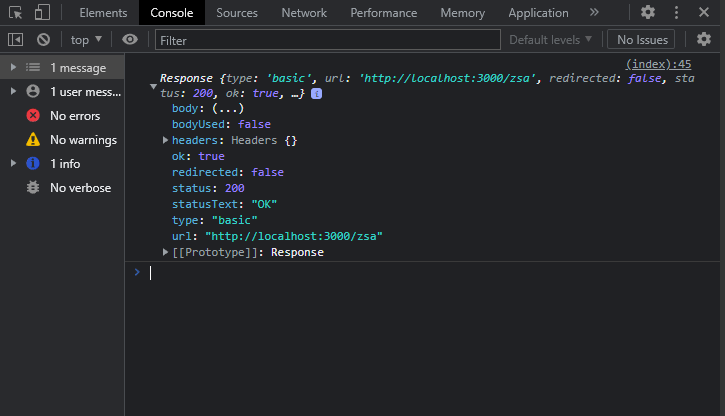This screenshot has width=725, height=416.
Task: Open the three-dot customize menu
Action: tap(676, 12)
